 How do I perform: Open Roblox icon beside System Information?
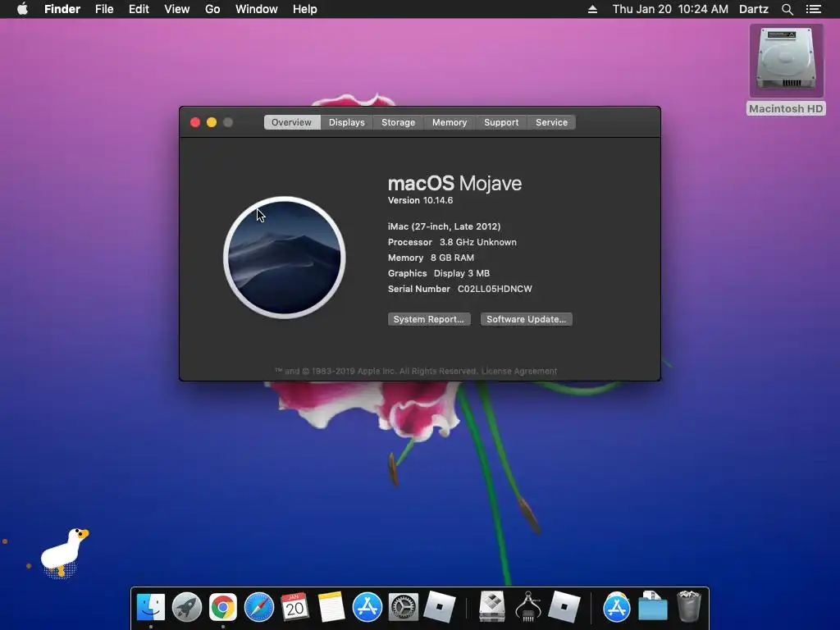(x=564, y=607)
